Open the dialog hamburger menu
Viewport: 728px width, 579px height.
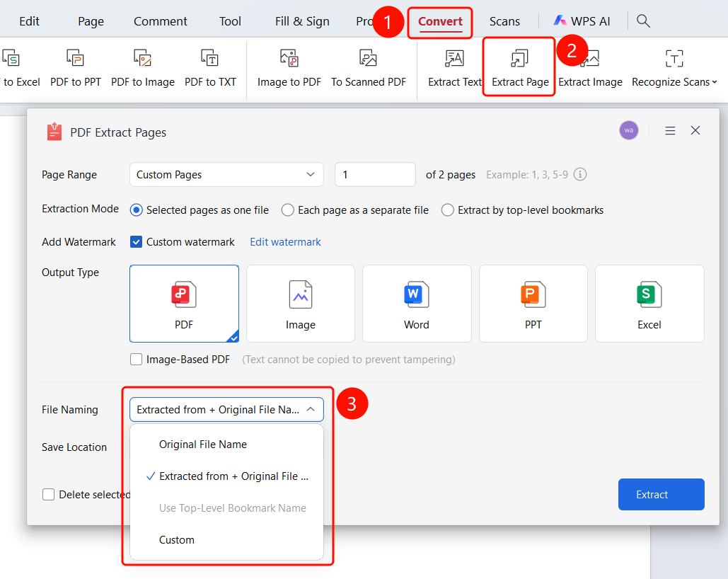670,130
